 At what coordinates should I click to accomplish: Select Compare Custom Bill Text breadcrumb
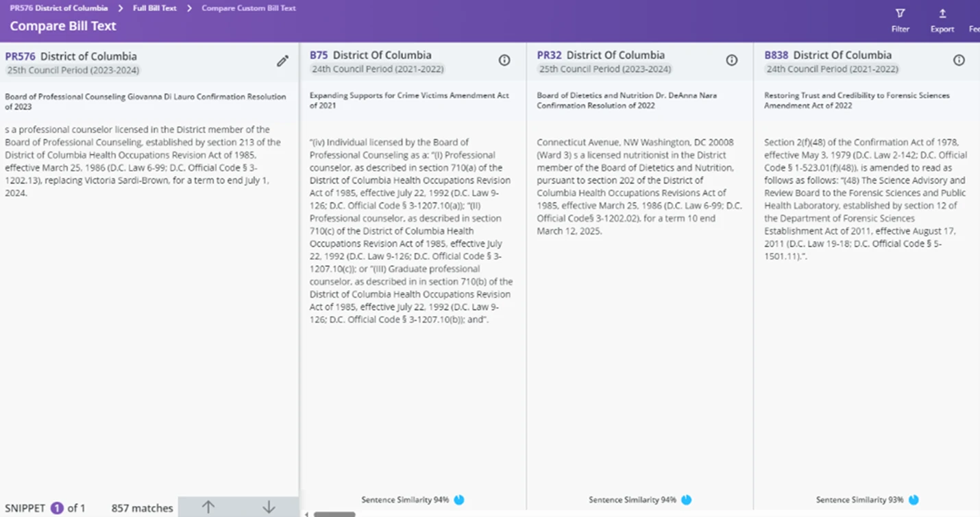[x=249, y=8]
